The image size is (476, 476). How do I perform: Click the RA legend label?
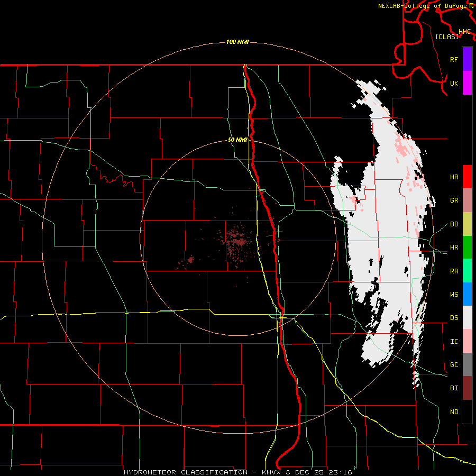point(454,271)
